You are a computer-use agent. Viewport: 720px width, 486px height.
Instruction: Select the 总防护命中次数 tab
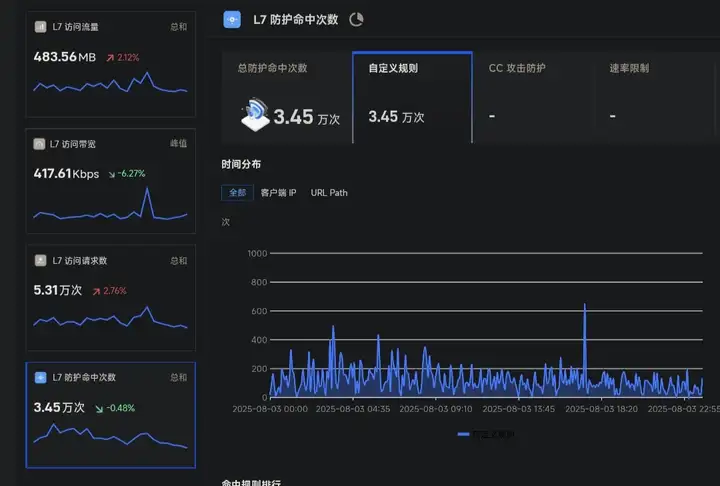287,97
